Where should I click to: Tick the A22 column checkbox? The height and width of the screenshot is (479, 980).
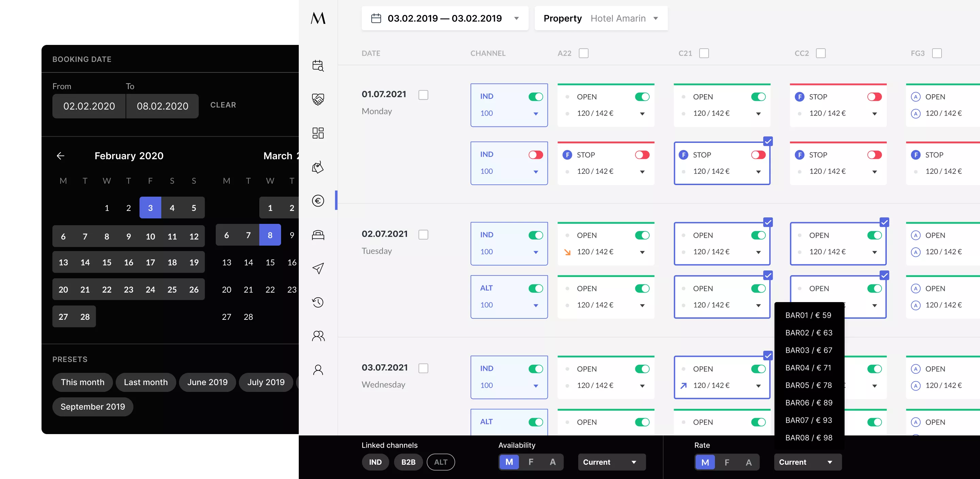click(583, 53)
